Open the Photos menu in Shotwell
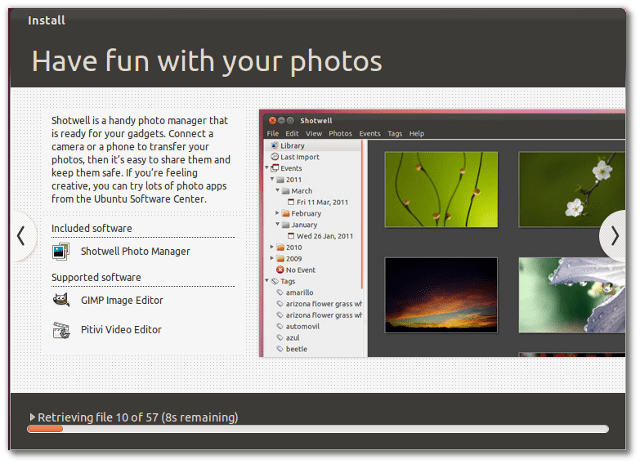 (x=340, y=133)
